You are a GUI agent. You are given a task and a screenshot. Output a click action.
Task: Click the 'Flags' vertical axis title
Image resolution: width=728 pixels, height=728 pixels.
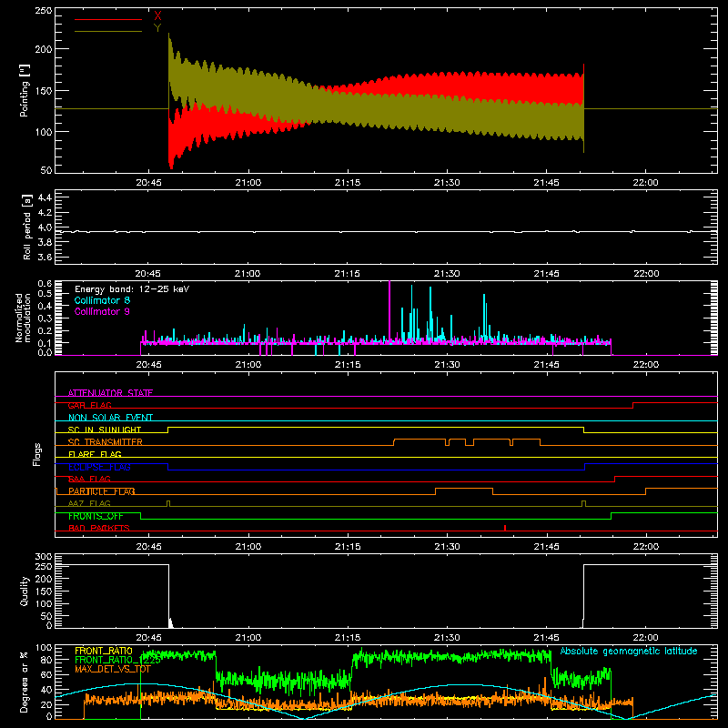pyautogui.click(x=36, y=454)
